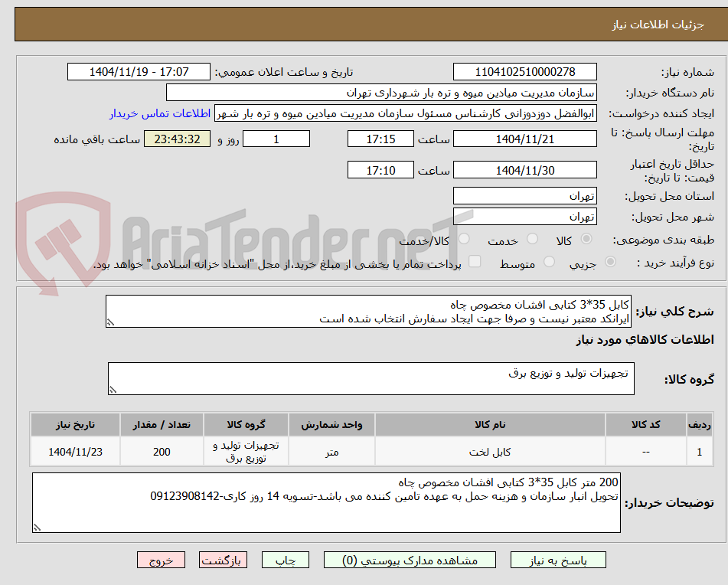Select the کالا radio button
The image size is (728, 585).
[586, 239]
